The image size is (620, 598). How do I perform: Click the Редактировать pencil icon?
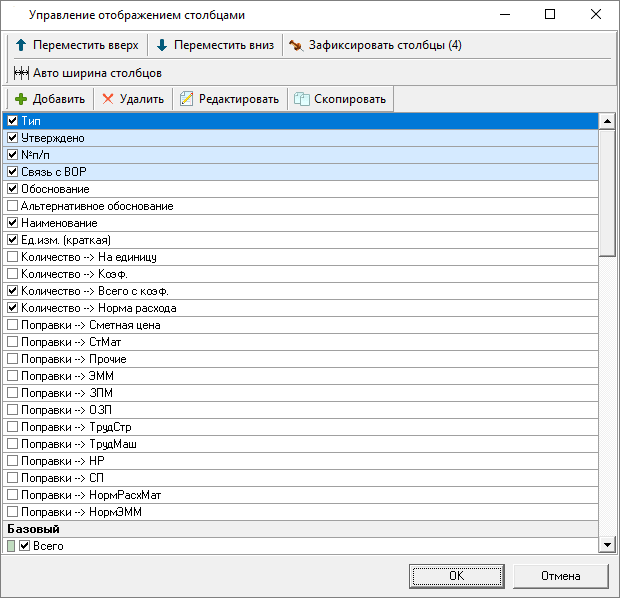(186, 99)
